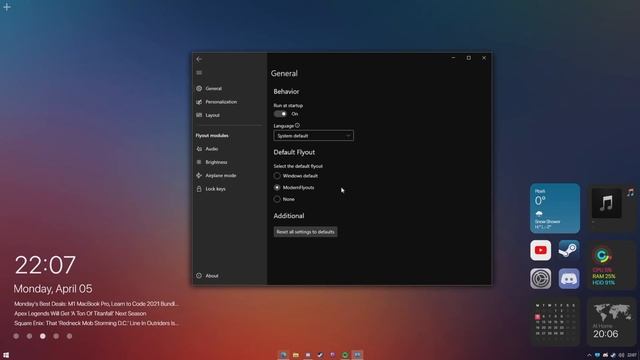640x360 pixels.
Task: Click the small music note icon beside the player
Action: pos(631,192)
